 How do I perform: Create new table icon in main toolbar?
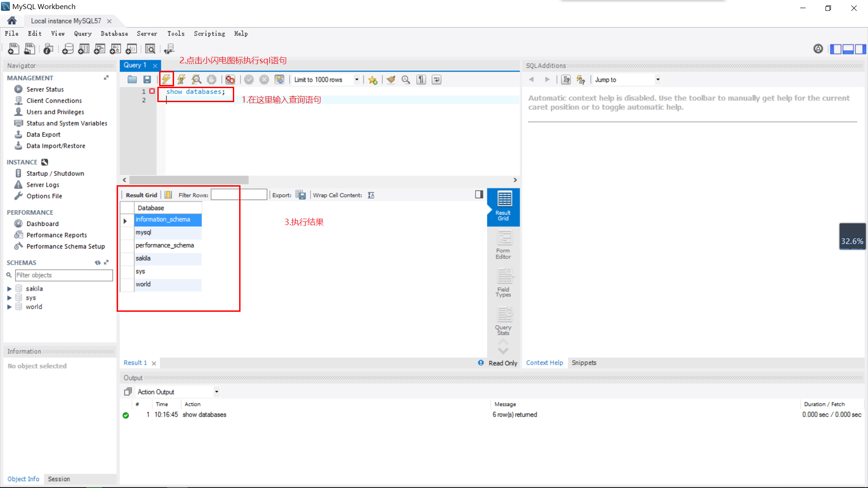[x=84, y=49]
